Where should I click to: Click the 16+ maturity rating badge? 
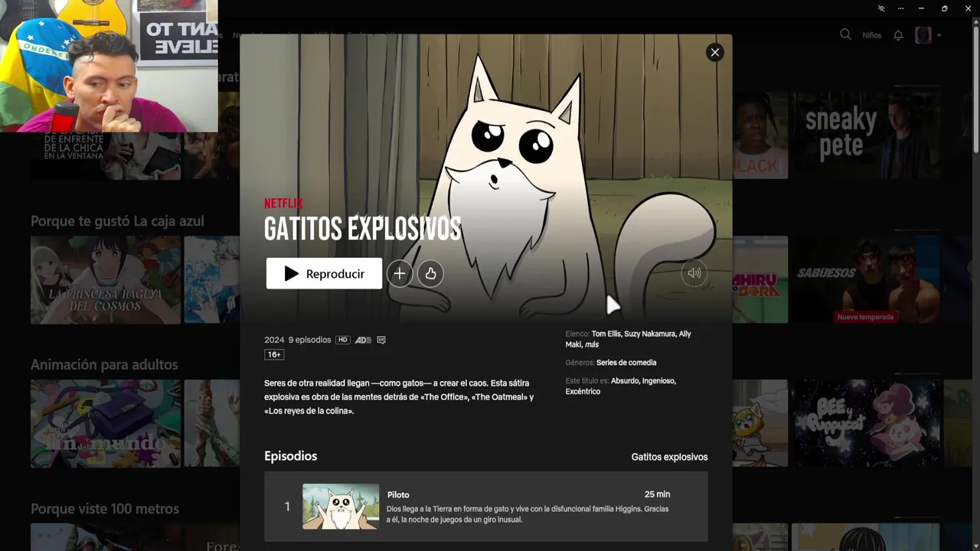tap(274, 354)
